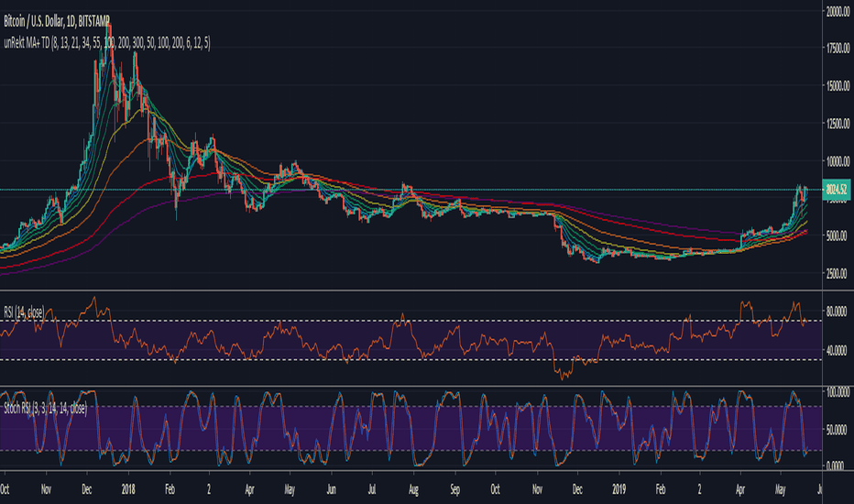This screenshot has width=854, height=504.
Task: Click the Sep label on time axis
Action: pos(455,489)
